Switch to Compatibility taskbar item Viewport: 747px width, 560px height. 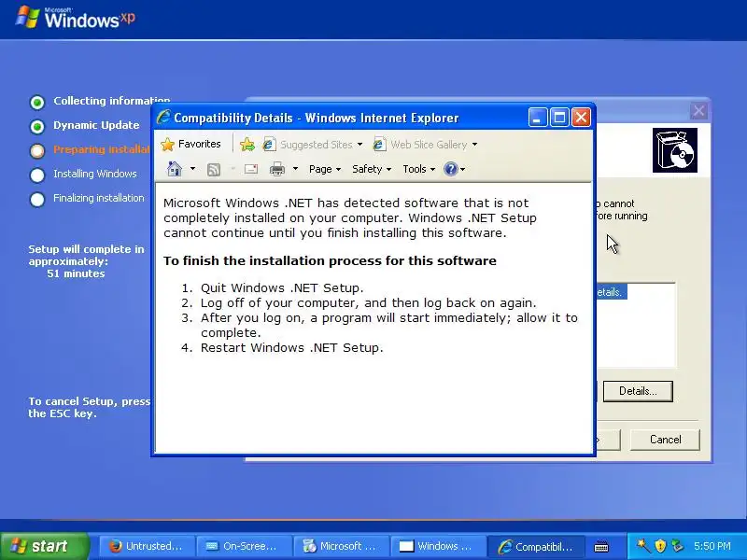(x=536, y=546)
